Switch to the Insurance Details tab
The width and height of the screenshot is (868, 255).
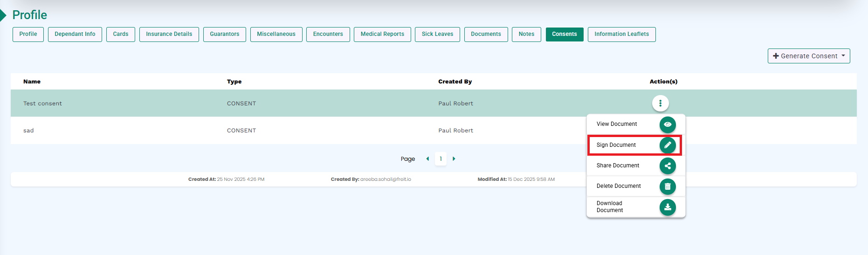169,34
